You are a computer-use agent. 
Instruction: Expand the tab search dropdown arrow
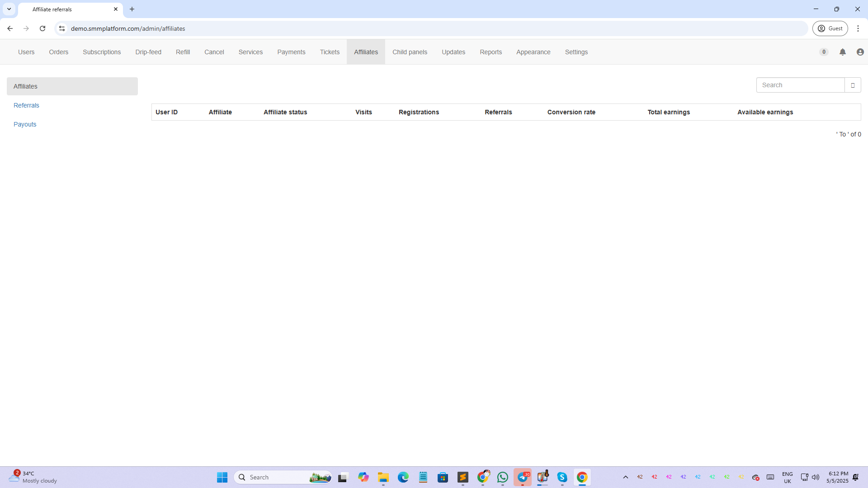point(9,9)
